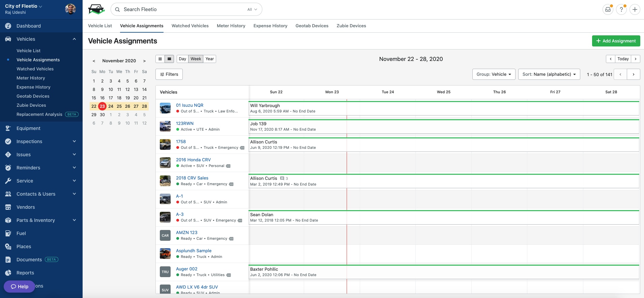This screenshot has height=298, width=644.
Task: Click the help question mark icon
Action: point(621,9)
